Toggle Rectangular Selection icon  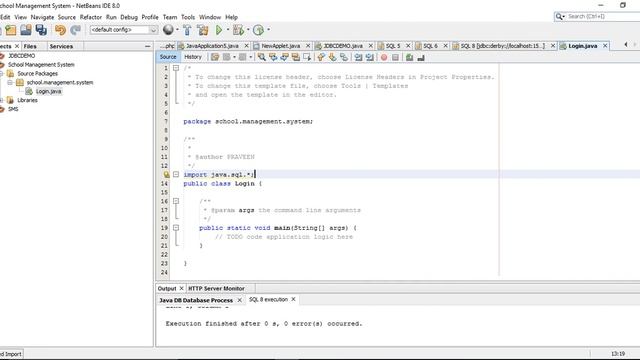click(307, 57)
